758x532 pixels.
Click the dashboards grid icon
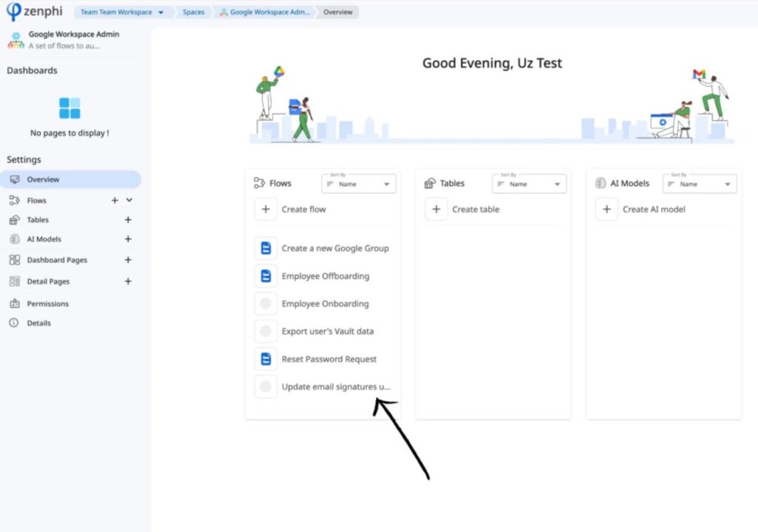click(x=70, y=108)
